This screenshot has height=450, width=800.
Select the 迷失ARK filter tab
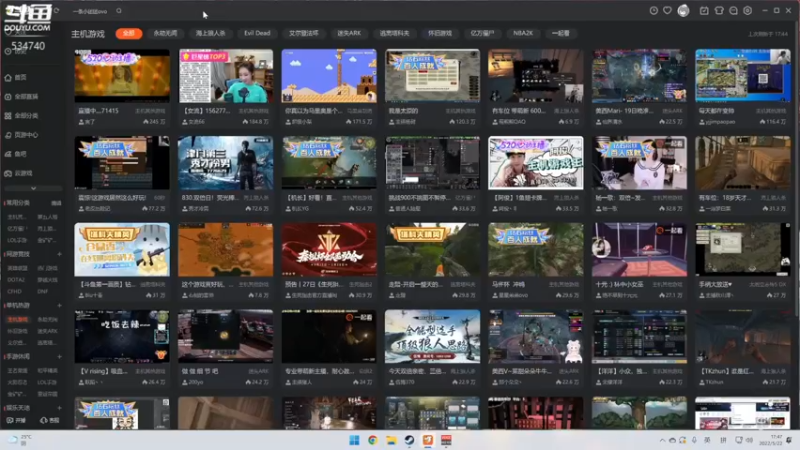pyautogui.click(x=349, y=33)
